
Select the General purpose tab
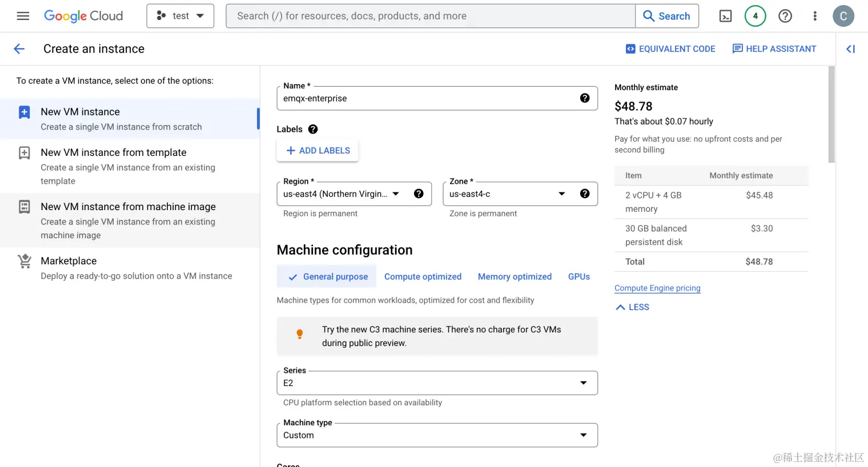click(327, 277)
